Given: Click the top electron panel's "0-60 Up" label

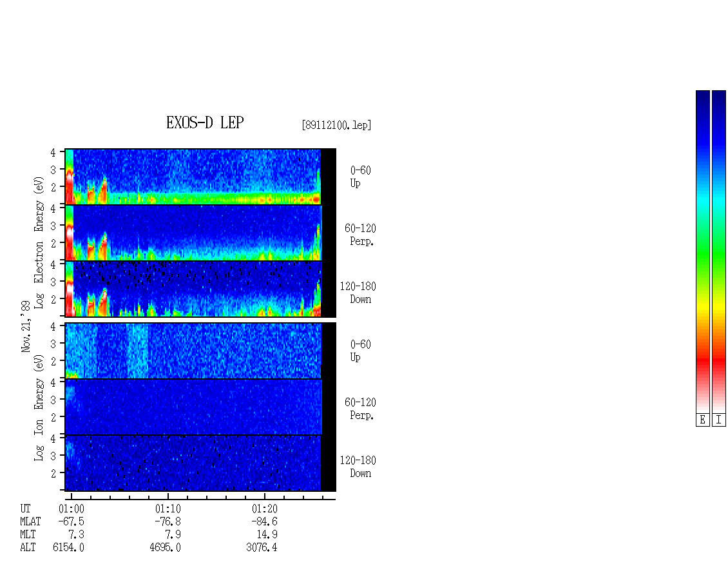Looking at the screenshot, I should pos(360,177).
